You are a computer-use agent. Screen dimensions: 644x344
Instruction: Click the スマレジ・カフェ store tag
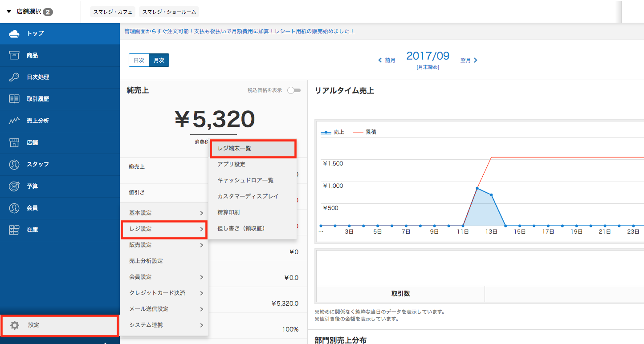click(113, 12)
